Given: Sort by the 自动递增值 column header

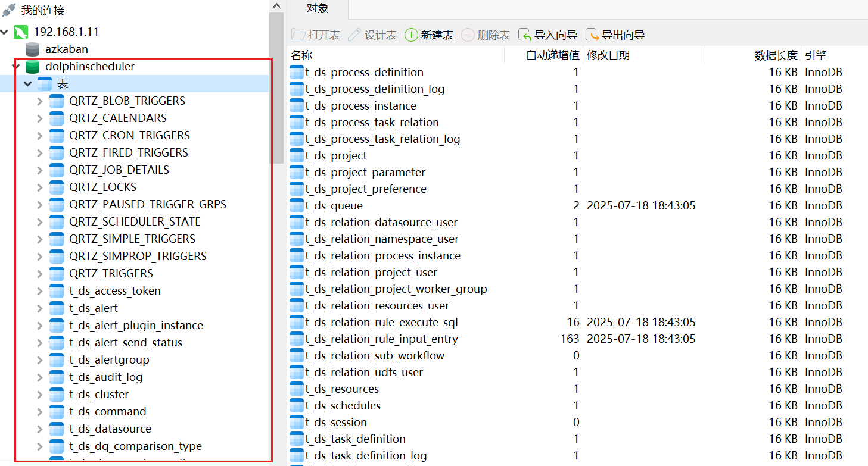Looking at the screenshot, I should tap(543, 55).
